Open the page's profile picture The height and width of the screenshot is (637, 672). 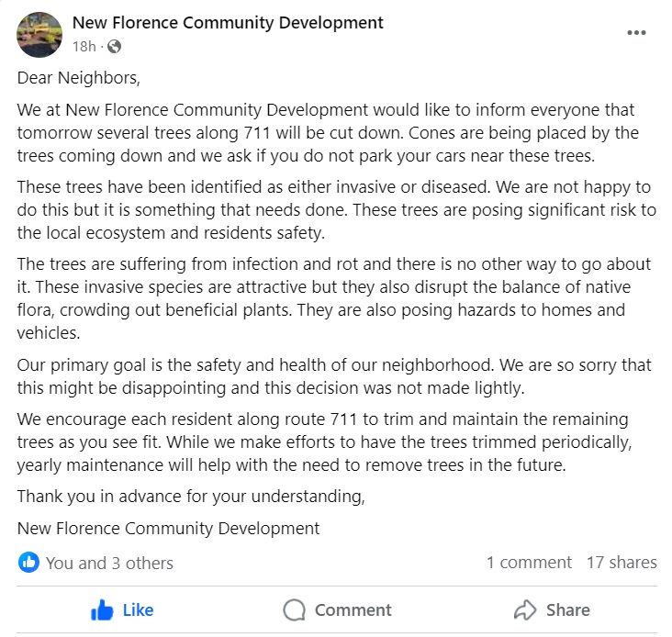coord(39,33)
